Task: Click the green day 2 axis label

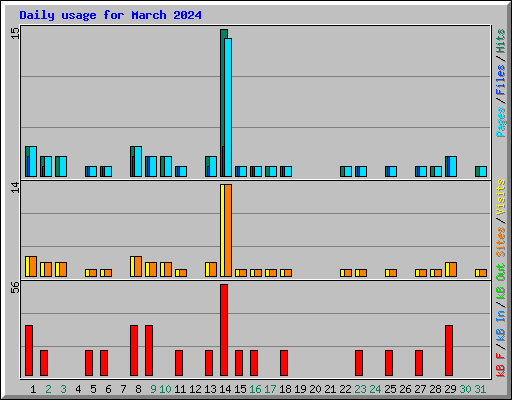Action: click(x=48, y=389)
